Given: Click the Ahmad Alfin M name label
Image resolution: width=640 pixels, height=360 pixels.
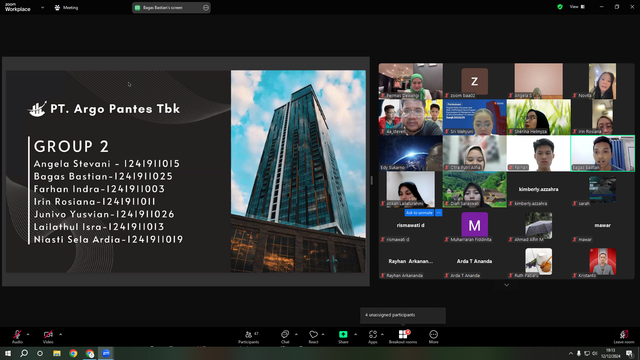Looking at the screenshot, I should click(x=529, y=239).
